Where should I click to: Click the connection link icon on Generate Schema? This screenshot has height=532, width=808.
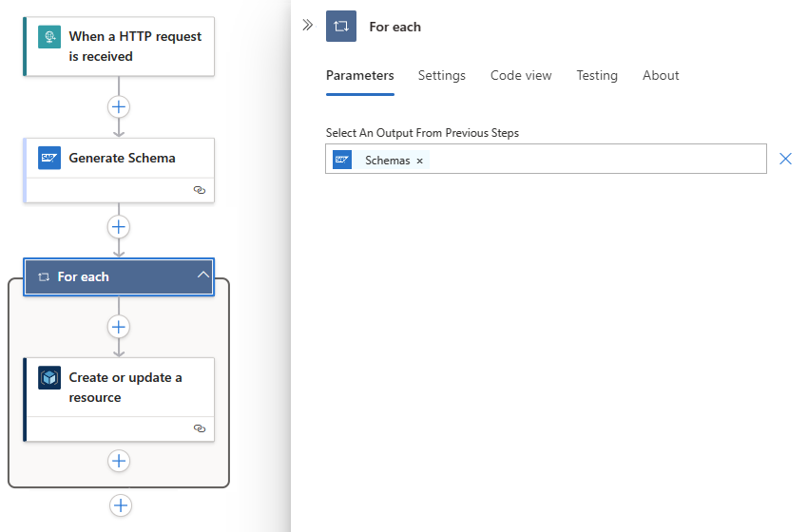coord(199,190)
